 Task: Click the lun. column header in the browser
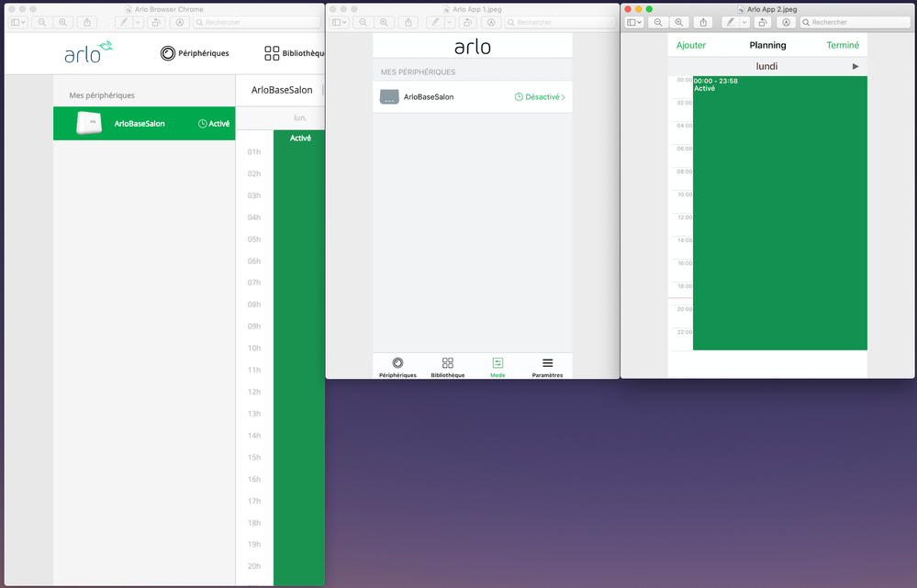300,118
